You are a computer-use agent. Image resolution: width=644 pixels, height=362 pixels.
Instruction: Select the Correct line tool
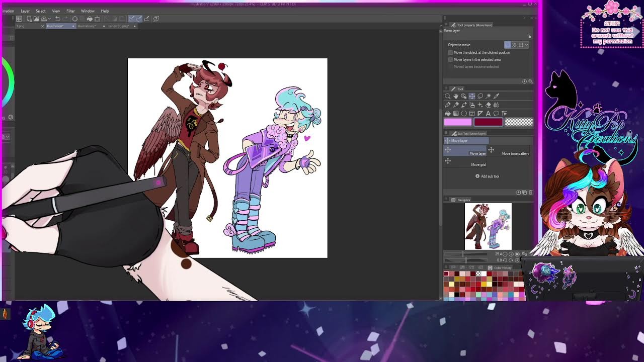point(504,113)
